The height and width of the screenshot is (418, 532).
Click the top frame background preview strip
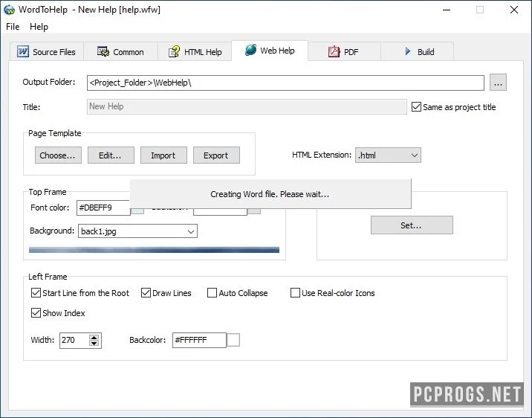click(x=154, y=250)
